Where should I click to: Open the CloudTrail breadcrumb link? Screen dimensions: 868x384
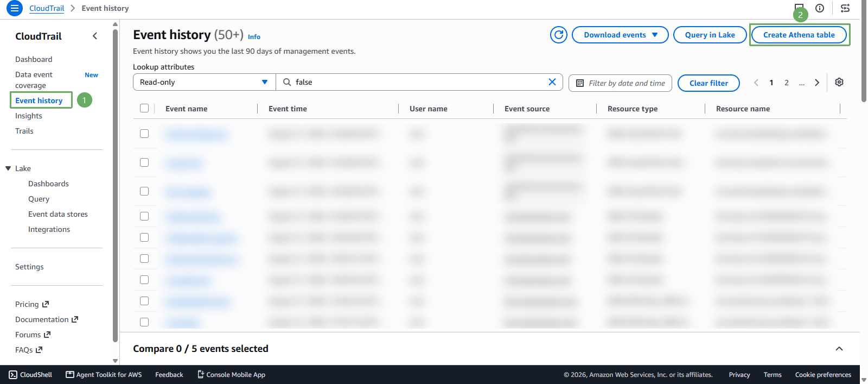coord(47,8)
